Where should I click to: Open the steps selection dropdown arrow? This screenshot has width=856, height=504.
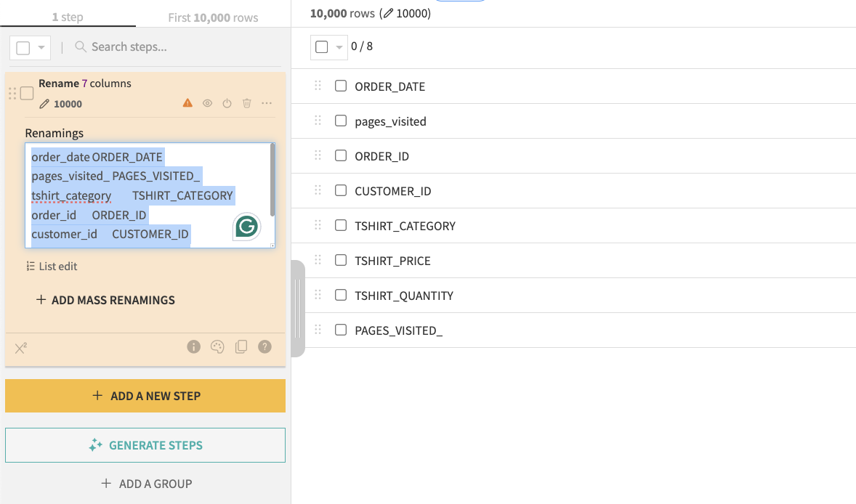coord(41,47)
